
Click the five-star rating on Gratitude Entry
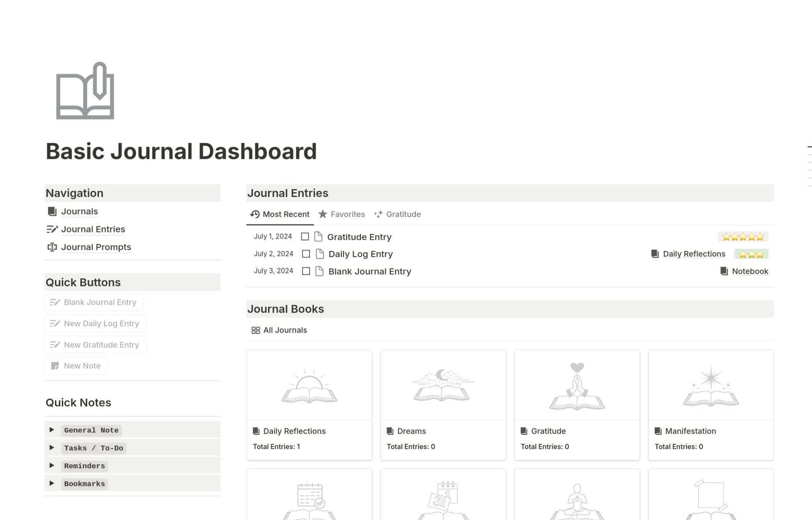(743, 237)
